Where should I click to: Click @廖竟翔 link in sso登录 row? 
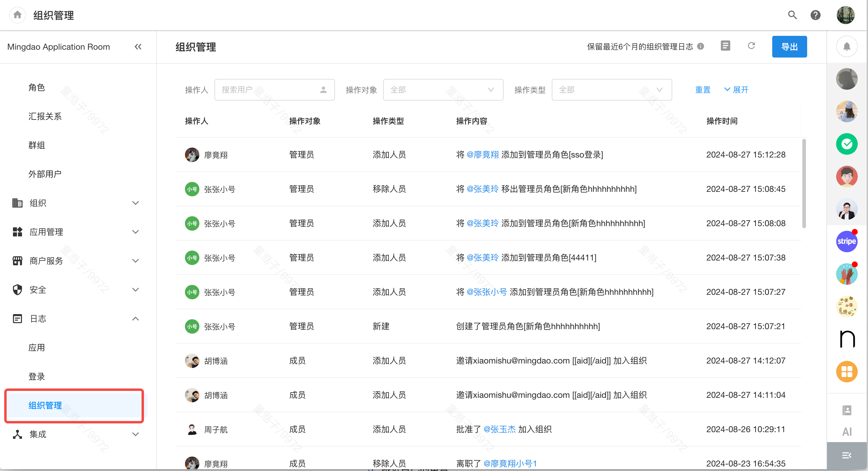482,155
